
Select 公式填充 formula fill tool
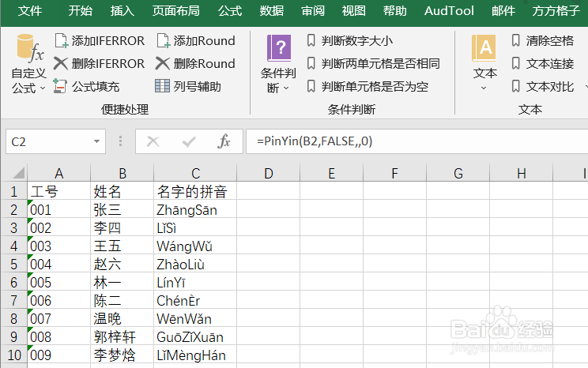[x=86, y=87]
